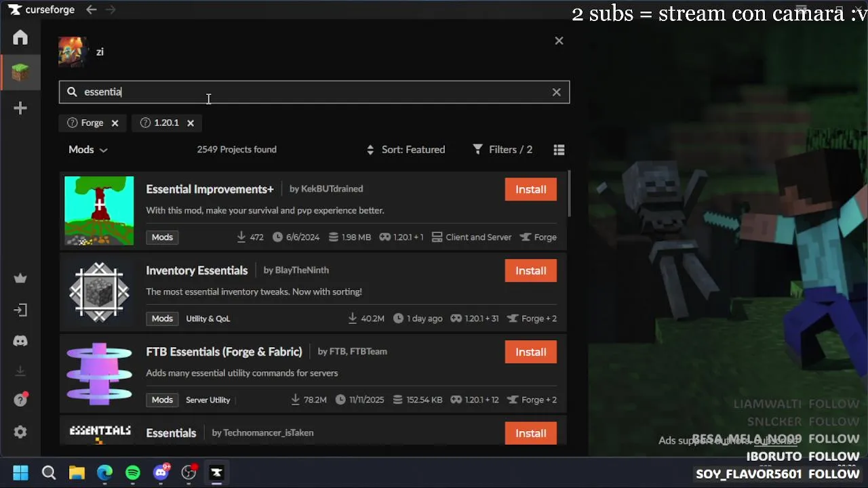Click the search magnifier icon
The image size is (868, 488).
[72, 92]
